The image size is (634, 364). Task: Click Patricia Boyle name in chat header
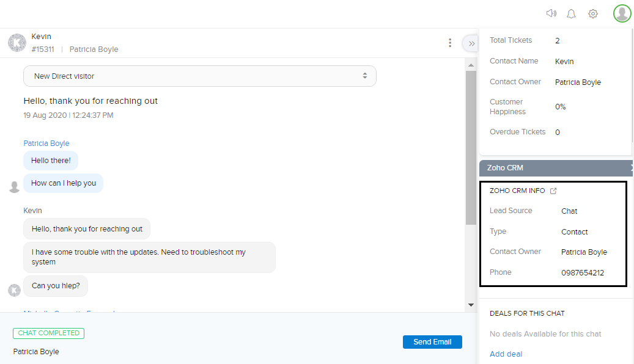(94, 49)
